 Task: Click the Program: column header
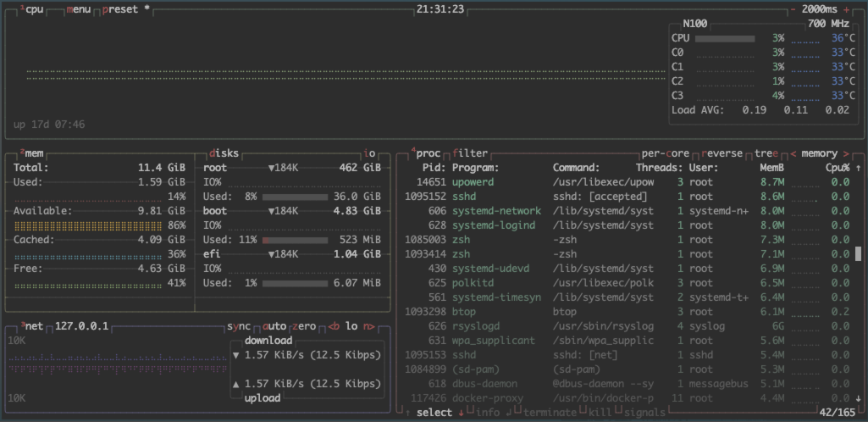click(476, 168)
